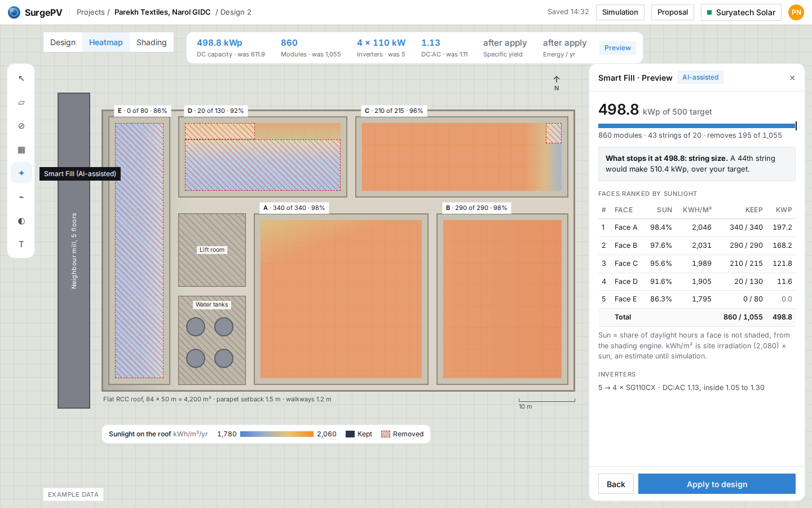
Task: Open the half-circle shading tool
Action: (x=21, y=221)
